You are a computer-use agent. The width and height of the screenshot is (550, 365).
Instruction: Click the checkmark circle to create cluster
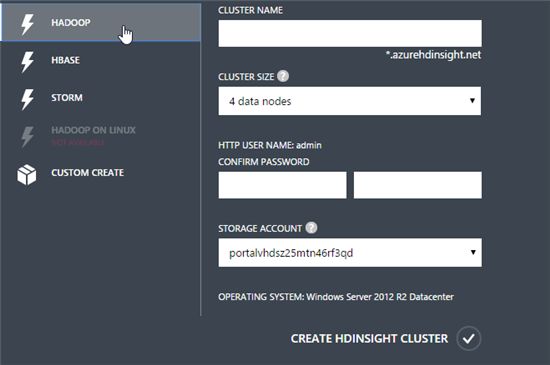coord(468,338)
